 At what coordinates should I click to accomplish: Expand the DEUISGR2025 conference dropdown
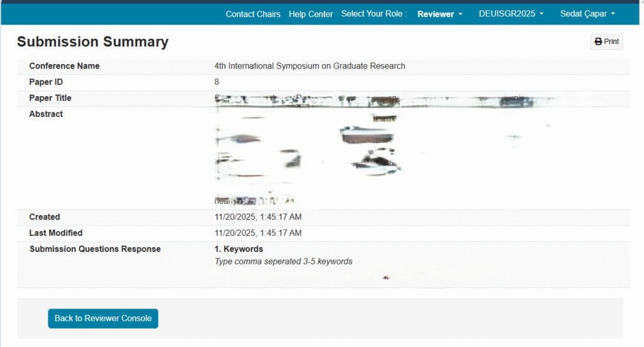pos(511,14)
